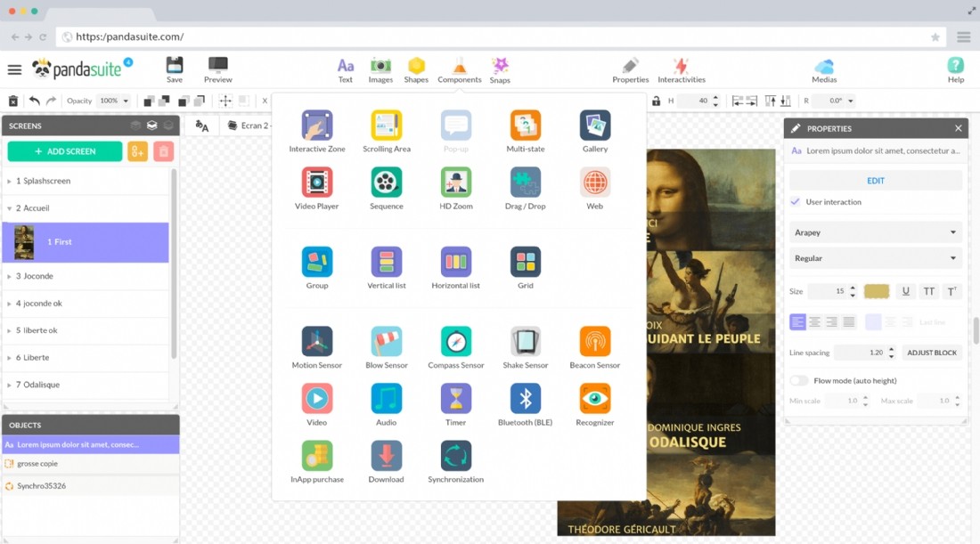
Task: Add a Horizontal list component
Action: (x=455, y=262)
